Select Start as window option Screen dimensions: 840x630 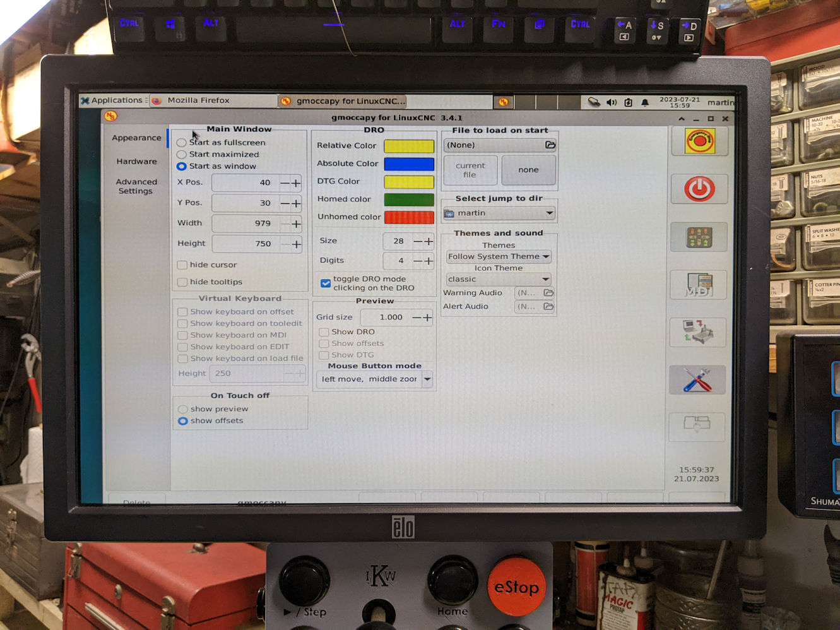click(182, 167)
